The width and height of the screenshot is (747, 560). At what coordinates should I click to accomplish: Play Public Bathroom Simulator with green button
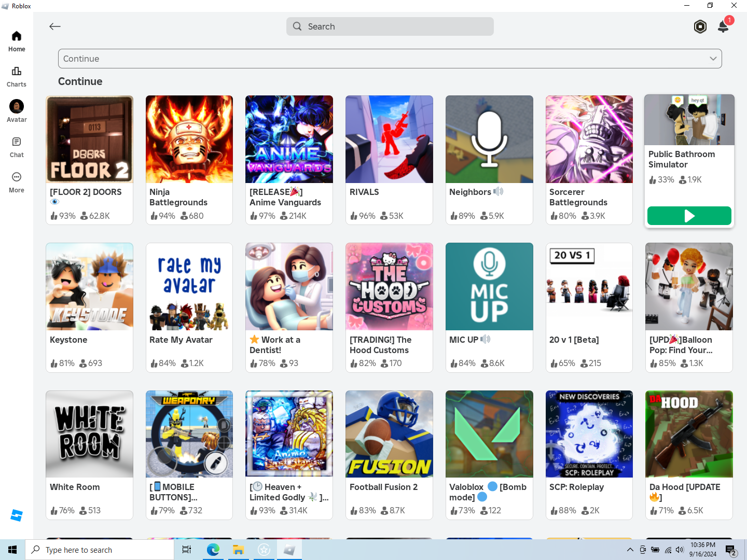tap(689, 216)
